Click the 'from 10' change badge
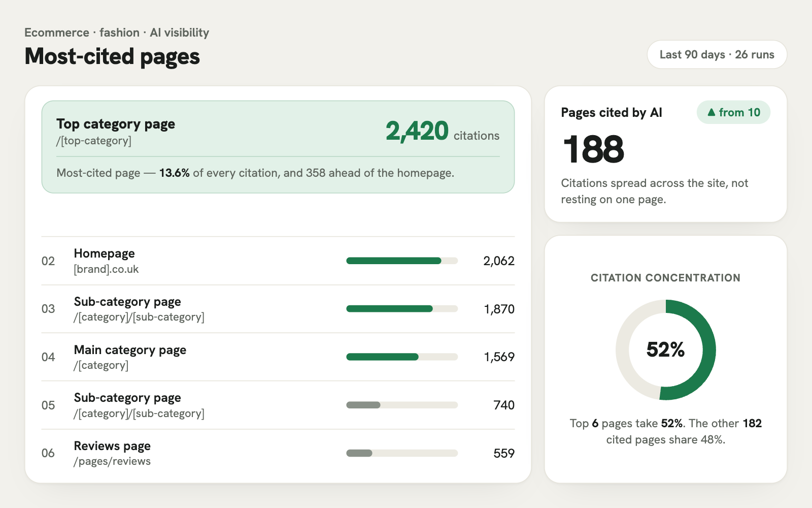Screen dimensions: 812x508 click(733, 112)
